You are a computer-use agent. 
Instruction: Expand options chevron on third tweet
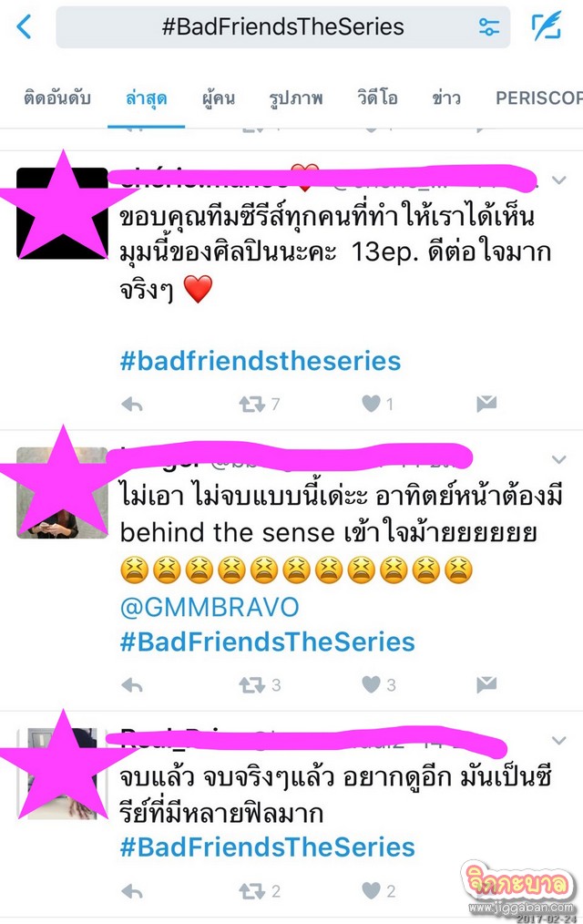point(559,740)
